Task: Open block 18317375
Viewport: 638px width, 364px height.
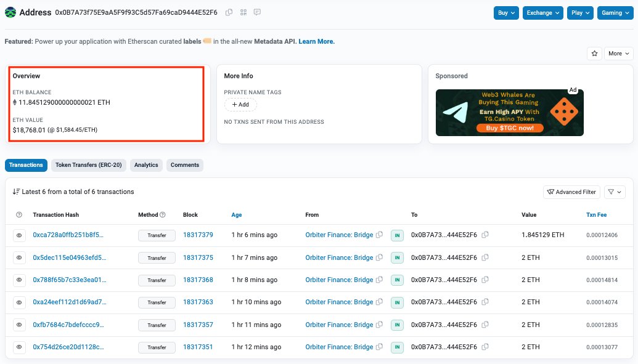Action: click(x=198, y=257)
